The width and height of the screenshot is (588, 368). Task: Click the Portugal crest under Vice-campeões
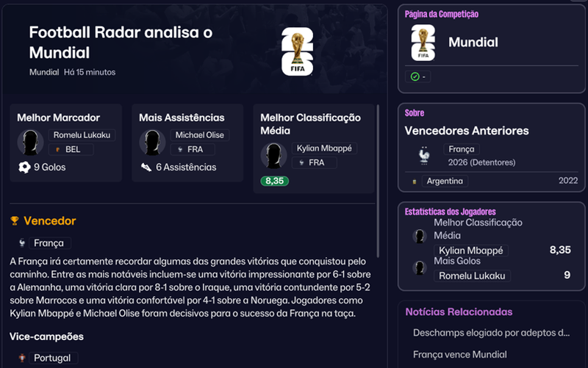22,358
